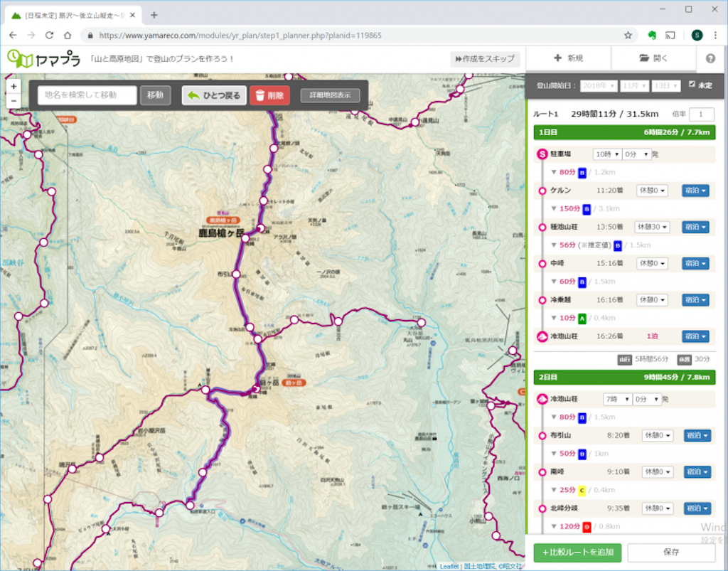Open the Chrome three-dot menu
This screenshot has width=728, height=571.
coord(715,36)
